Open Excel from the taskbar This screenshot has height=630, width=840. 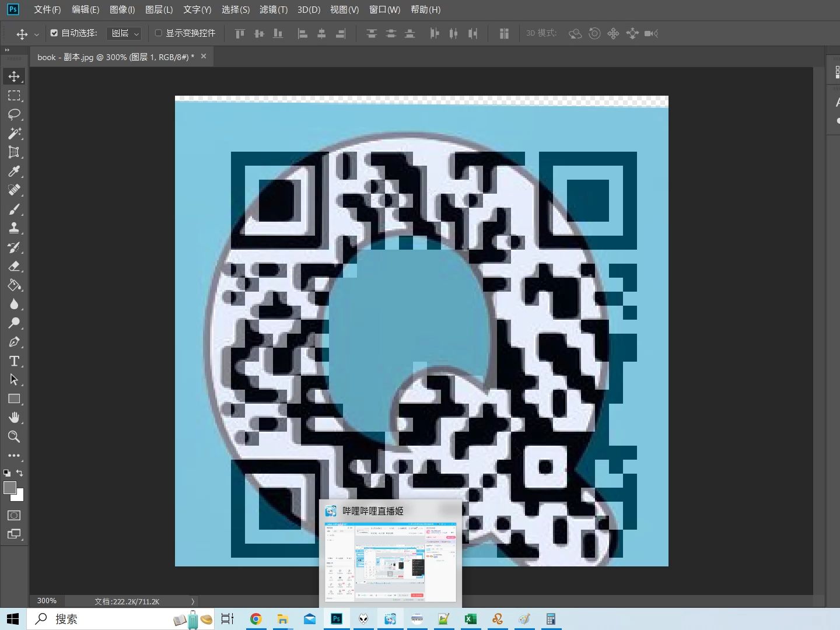pos(471,619)
